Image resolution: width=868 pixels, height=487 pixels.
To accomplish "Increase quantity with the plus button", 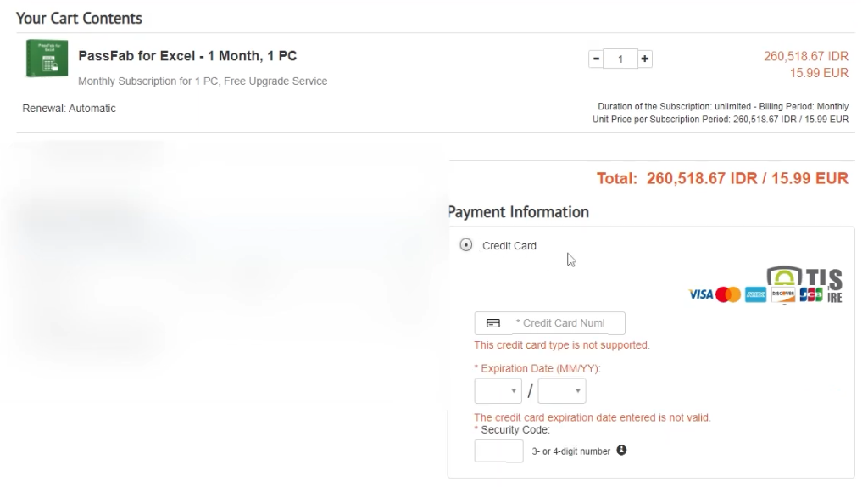I will [x=645, y=59].
